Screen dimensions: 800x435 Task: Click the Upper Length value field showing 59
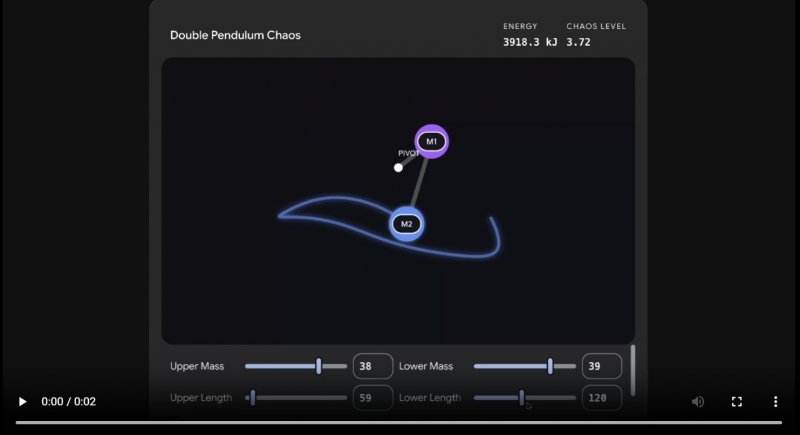pos(372,398)
